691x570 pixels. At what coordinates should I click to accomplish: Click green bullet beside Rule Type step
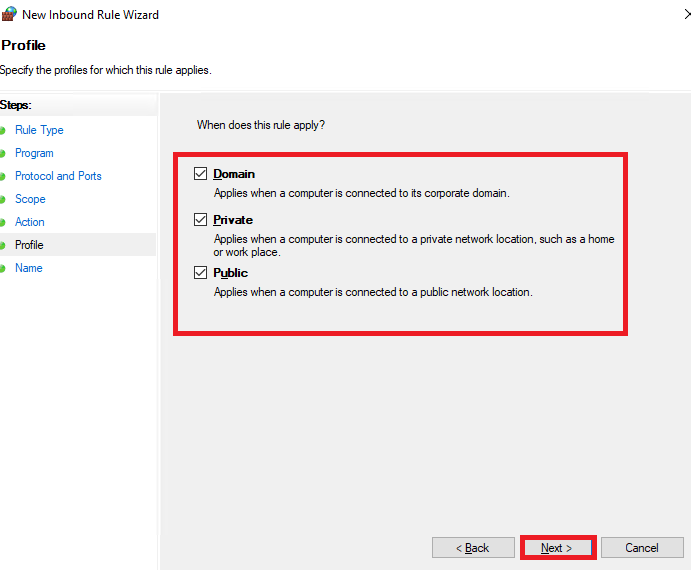pos(2,130)
